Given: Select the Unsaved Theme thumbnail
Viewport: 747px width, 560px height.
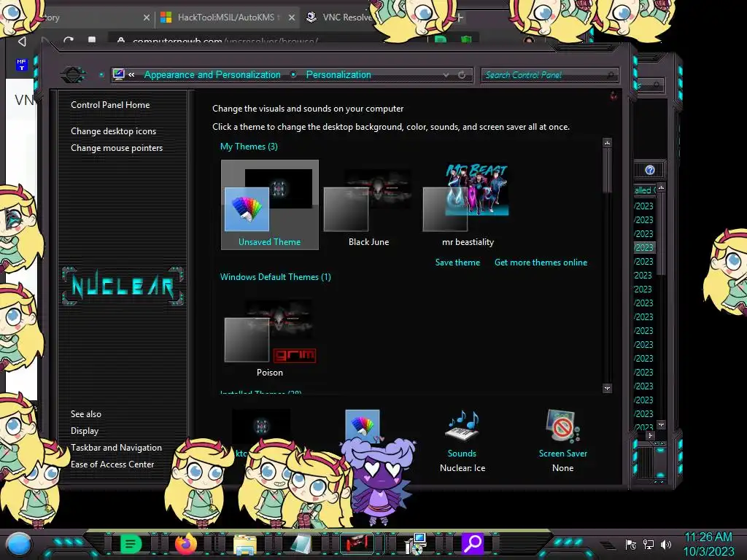Looking at the screenshot, I should click(x=270, y=205).
